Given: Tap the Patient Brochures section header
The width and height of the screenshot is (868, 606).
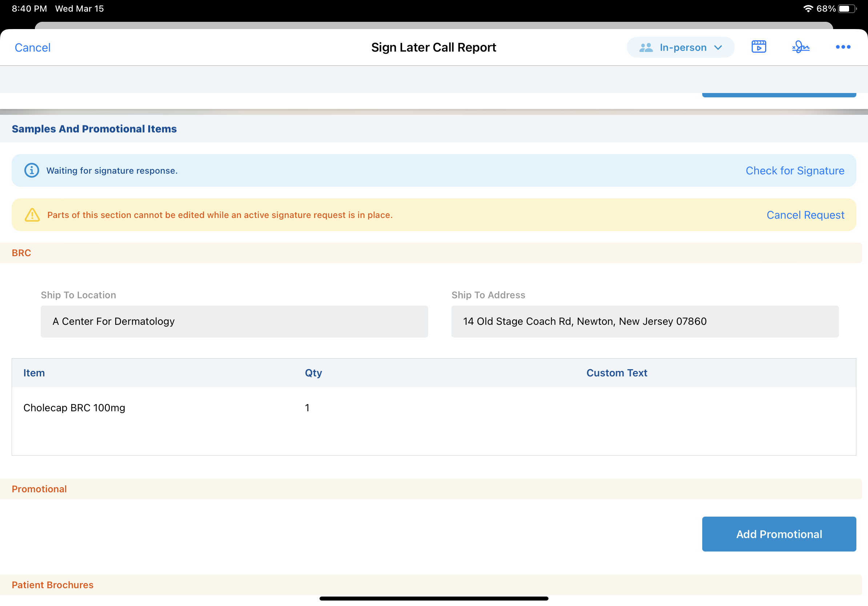Looking at the screenshot, I should [53, 585].
